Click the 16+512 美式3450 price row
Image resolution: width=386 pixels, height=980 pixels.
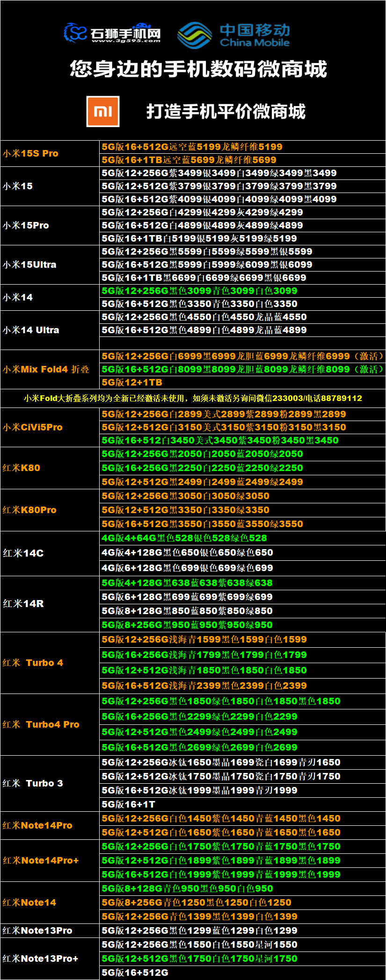(x=243, y=440)
